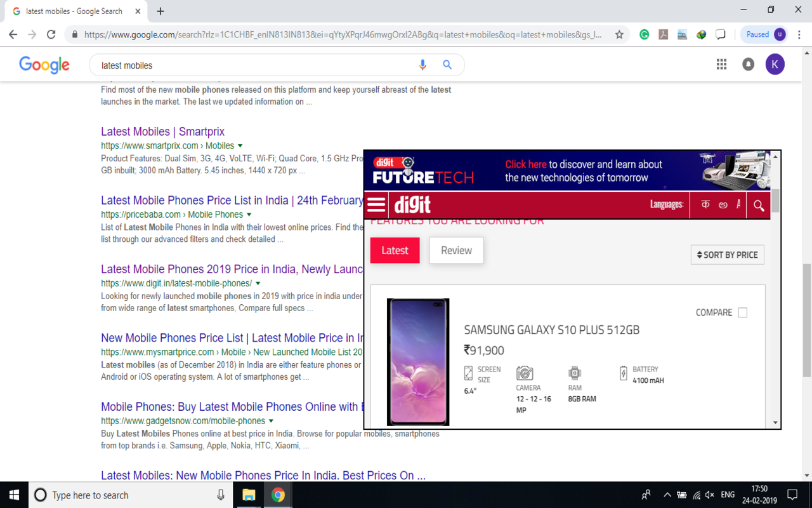Open Wi-Fi network settings in tray

[696, 495]
